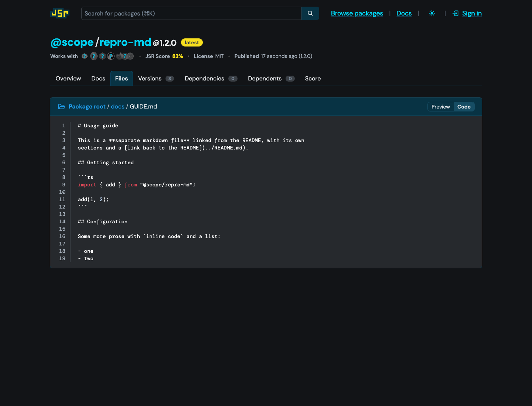Open the Dependents tab
This screenshot has height=406, width=532.
[271, 79]
